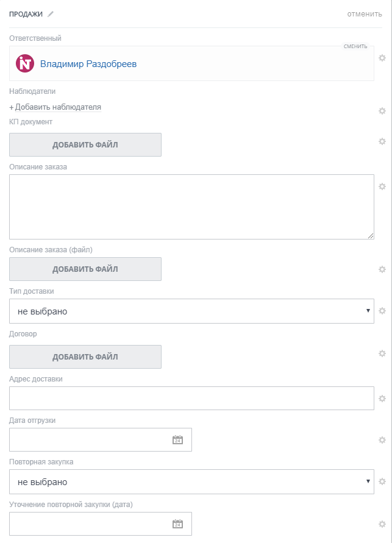Open Владимир Раздобреев profile link

click(x=88, y=63)
